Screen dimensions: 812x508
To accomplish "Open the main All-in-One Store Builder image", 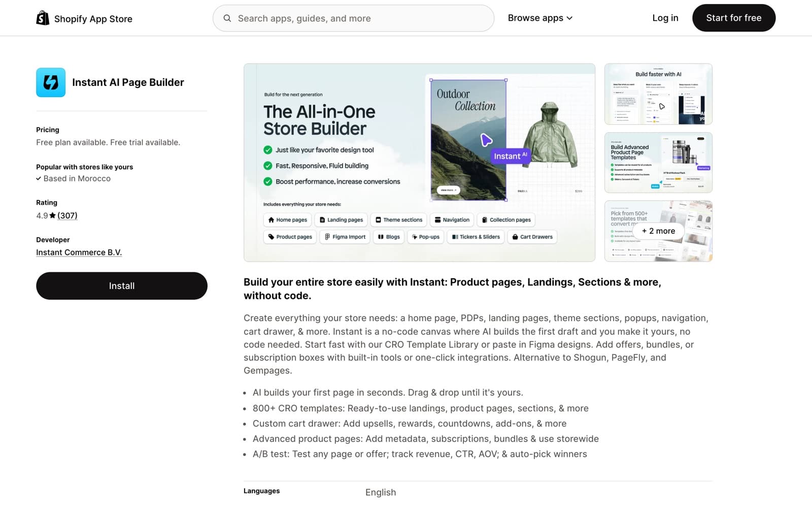I will pyautogui.click(x=419, y=163).
